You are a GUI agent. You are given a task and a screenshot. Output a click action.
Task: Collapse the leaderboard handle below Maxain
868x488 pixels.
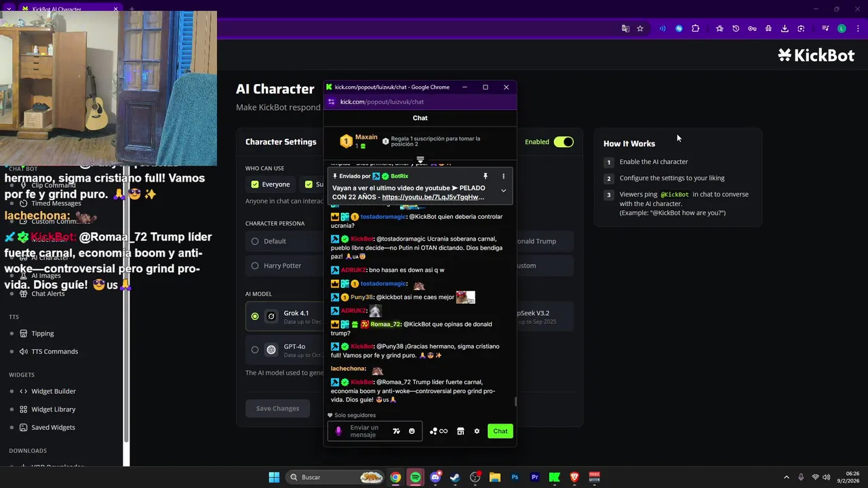tap(420, 160)
